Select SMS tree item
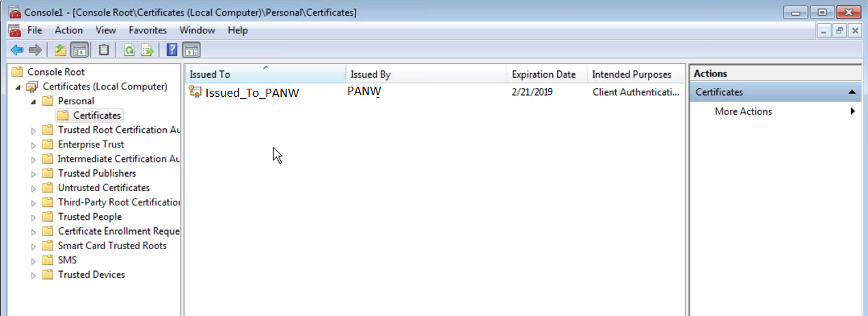This screenshot has width=868, height=316. [x=67, y=260]
